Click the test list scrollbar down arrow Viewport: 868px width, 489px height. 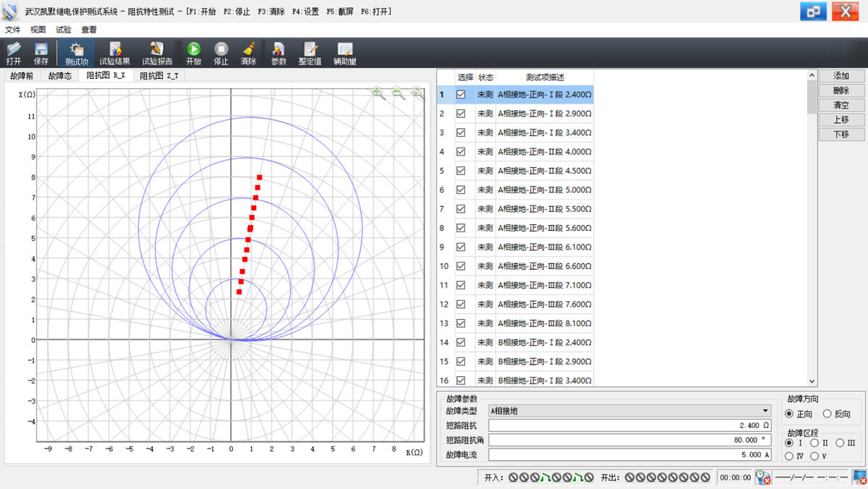(x=812, y=381)
